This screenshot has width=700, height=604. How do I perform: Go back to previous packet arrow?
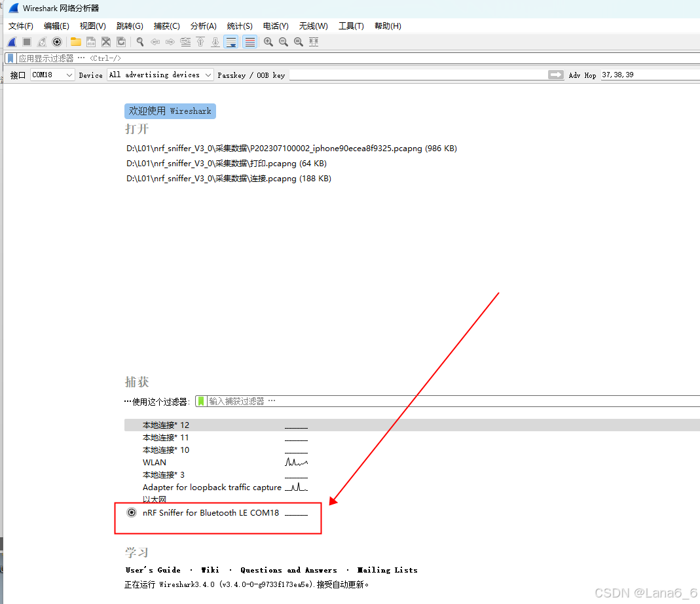155,42
